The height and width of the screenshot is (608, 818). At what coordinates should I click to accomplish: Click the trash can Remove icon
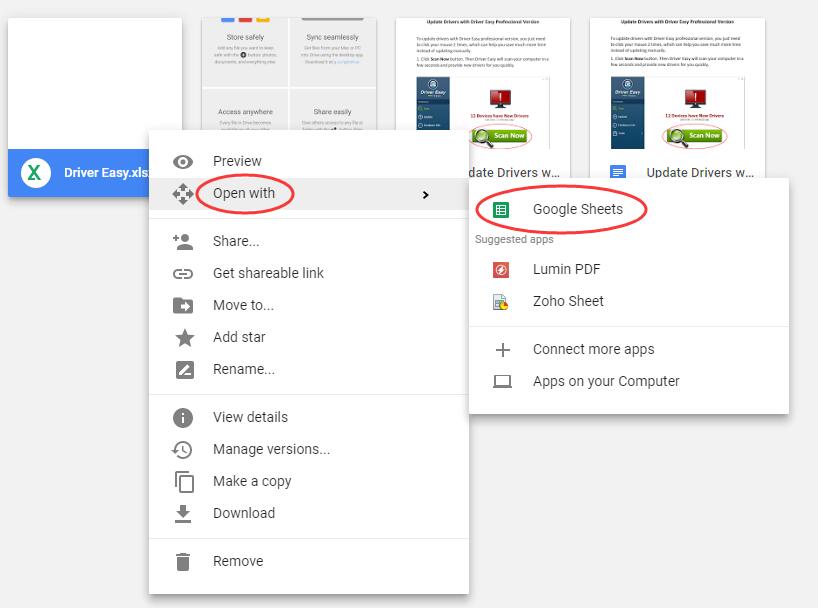click(183, 562)
